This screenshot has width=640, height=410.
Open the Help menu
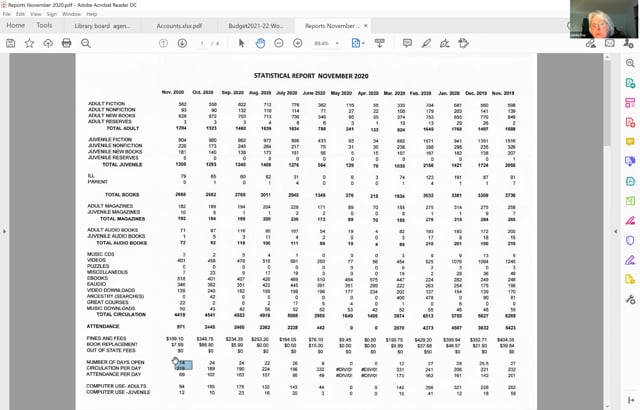(91, 14)
